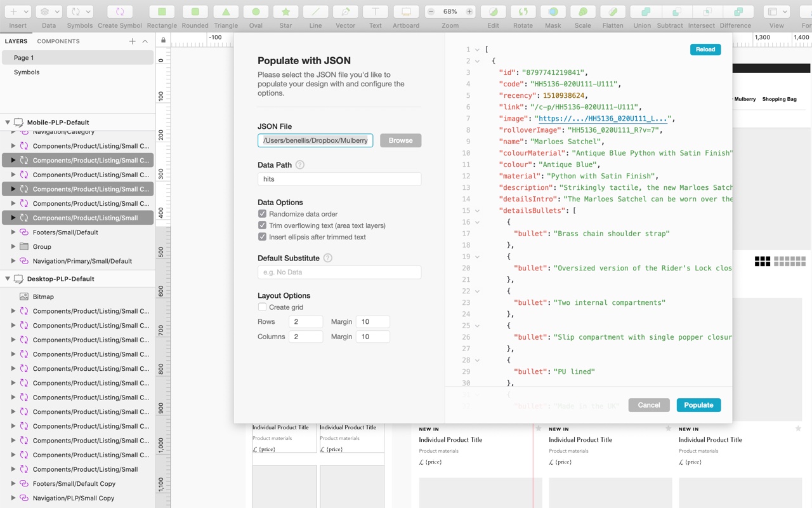Select the Vector tool
The height and width of the screenshot is (508, 812).
coord(345,11)
